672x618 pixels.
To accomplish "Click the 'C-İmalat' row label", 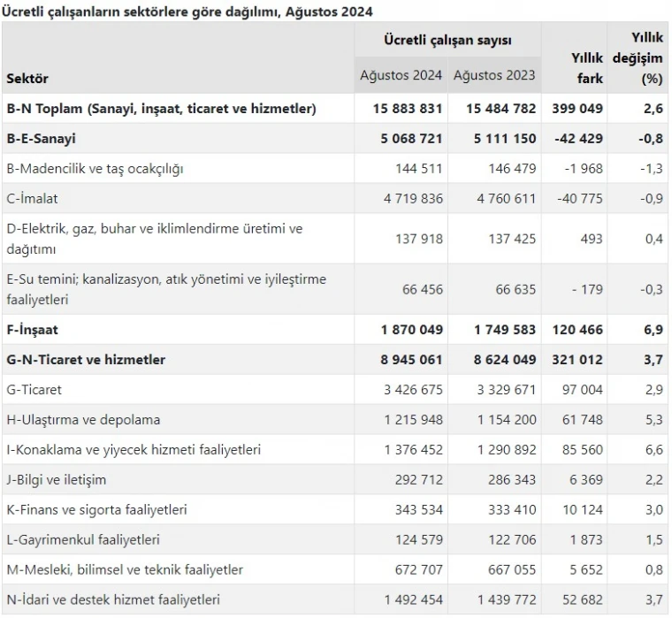I will point(32,199).
